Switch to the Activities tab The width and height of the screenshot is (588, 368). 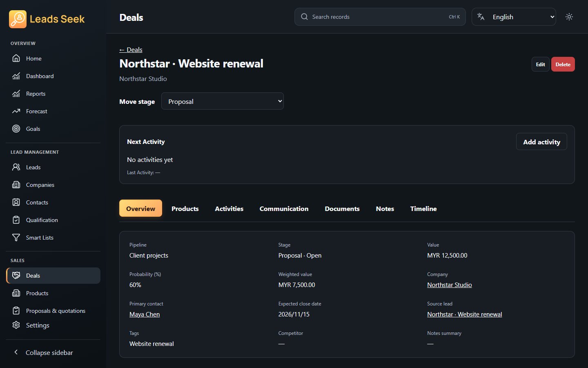pos(229,209)
